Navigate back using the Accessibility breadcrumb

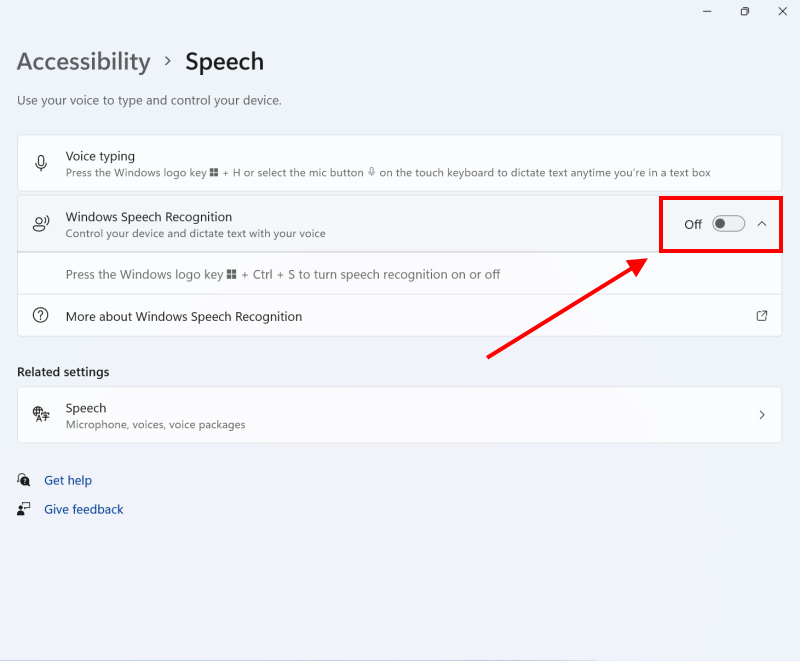click(x=83, y=62)
